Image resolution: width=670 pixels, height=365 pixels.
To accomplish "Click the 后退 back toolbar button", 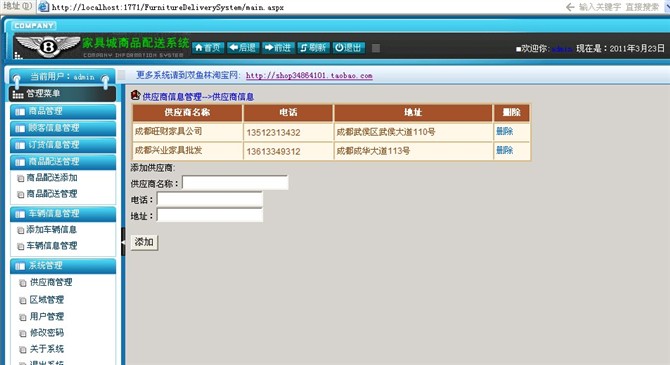I will pyautogui.click(x=243, y=48).
